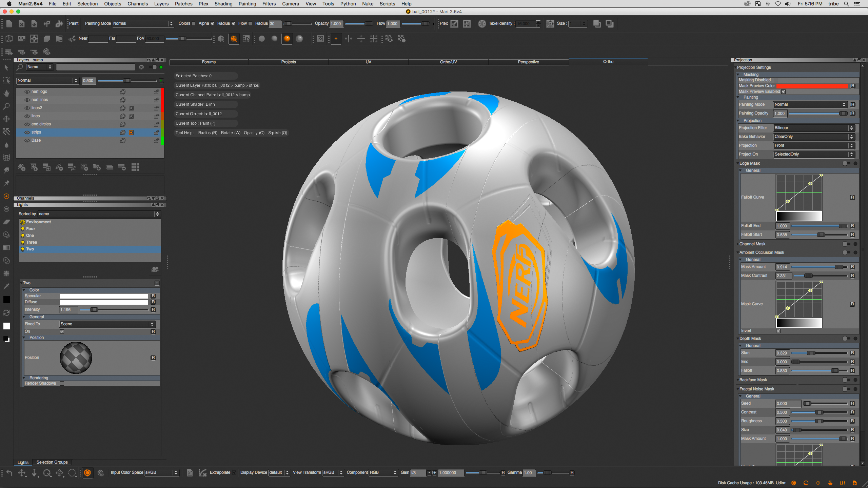This screenshot has height=488, width=868.
Task: Click the Paint Through tool with orange circle
Action: coord(6,196)
